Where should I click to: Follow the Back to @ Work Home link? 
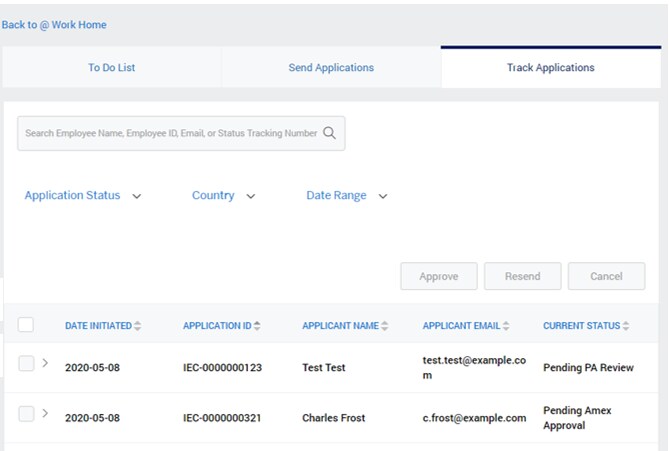(x=54, y=25)
